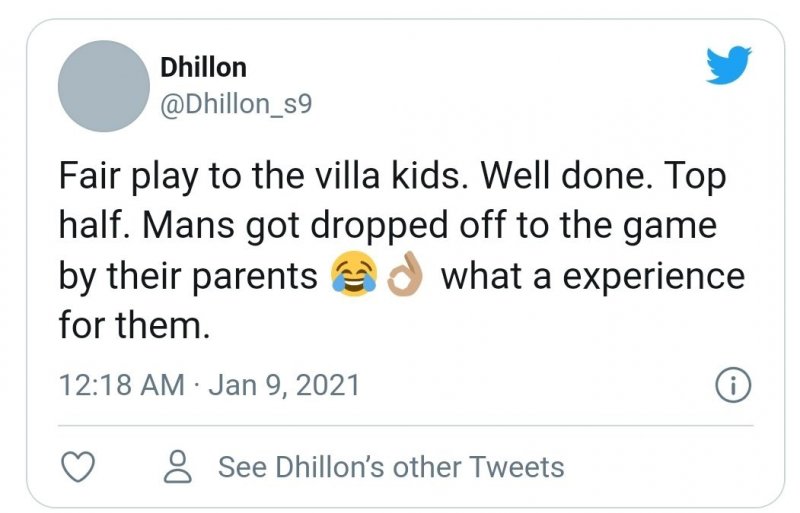Like the tweet with the heart icon
The image size is (800, 513).
tap(78, 466)
